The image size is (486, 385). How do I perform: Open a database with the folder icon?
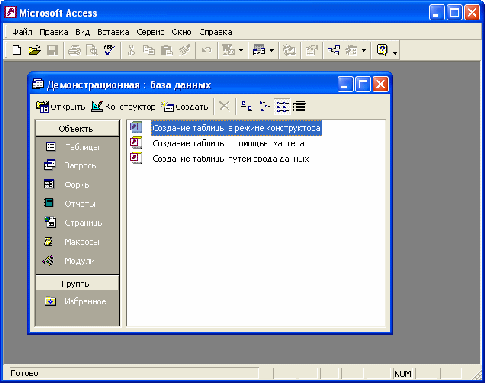pos(35,50)
